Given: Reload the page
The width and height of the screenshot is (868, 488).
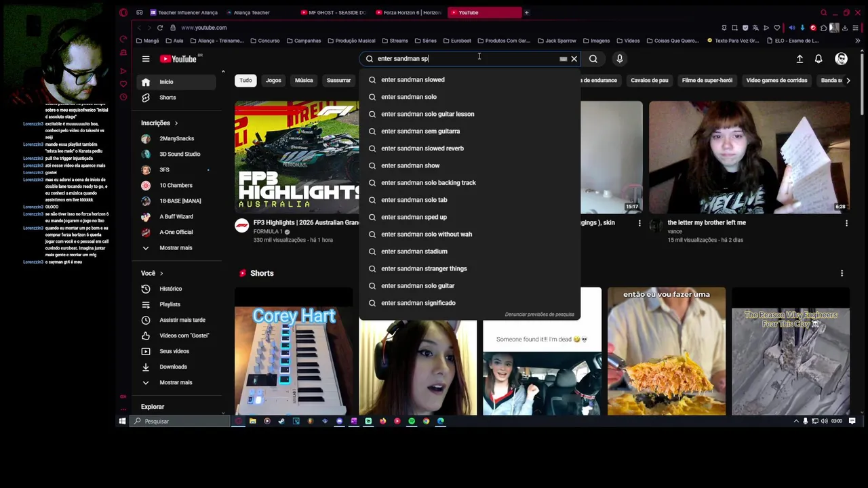Looking at the screenshot, I should (x=160, y=28).
